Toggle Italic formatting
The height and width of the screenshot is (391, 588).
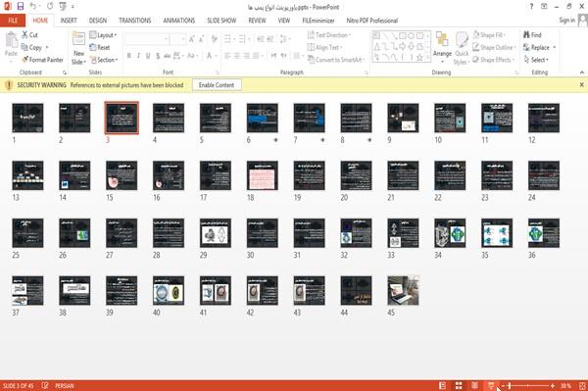pos(138,56)
